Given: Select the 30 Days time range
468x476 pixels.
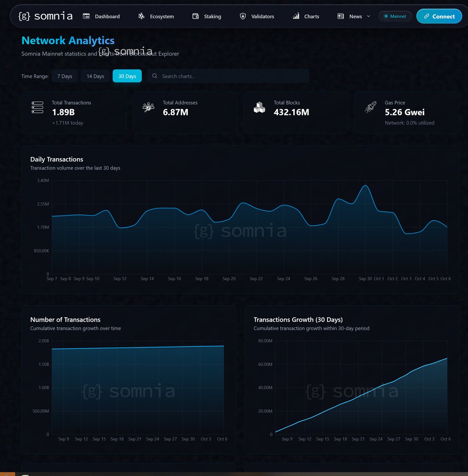Looking at the screenshot, I should pyautogui.click(x=127, y=76).
